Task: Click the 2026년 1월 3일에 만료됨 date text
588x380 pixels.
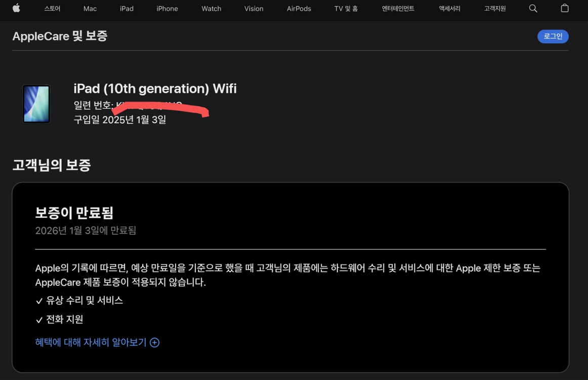Action: pos(86,231)
